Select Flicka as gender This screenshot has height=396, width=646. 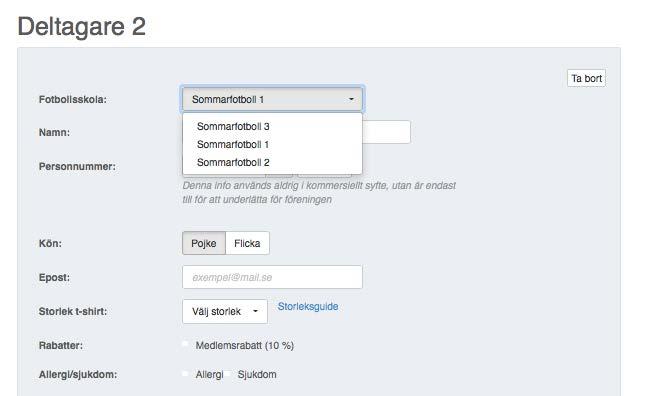pyautogui.click(x=247, y=243)
